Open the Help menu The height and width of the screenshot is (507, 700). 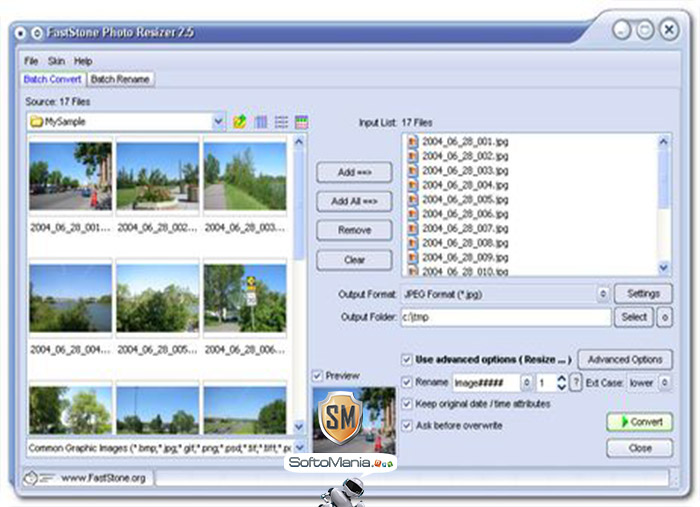(x=83, y=61)
